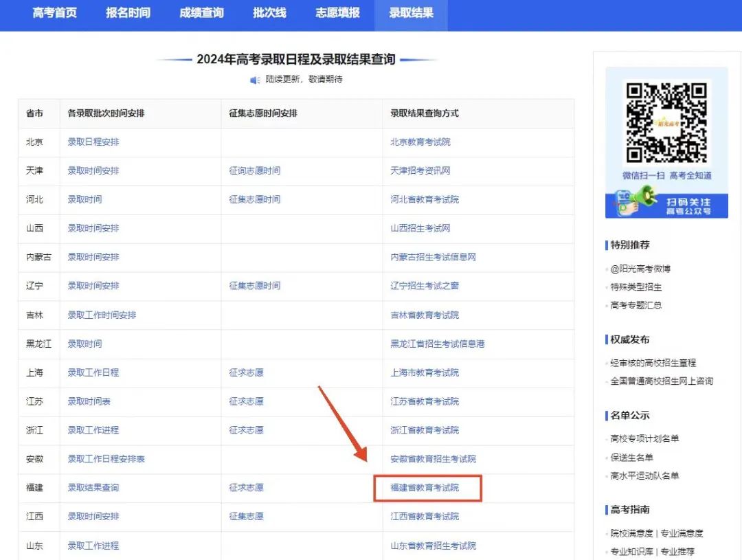Open Zhejiang 征求志愿 link

click(x=246, y=430)
